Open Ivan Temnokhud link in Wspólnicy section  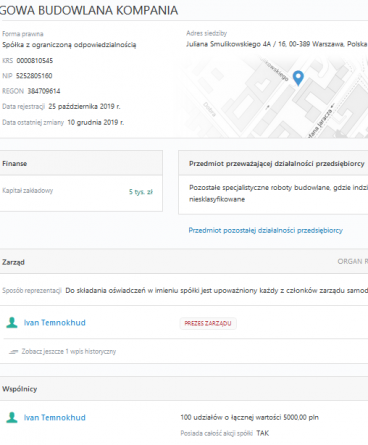click(55, 417)
